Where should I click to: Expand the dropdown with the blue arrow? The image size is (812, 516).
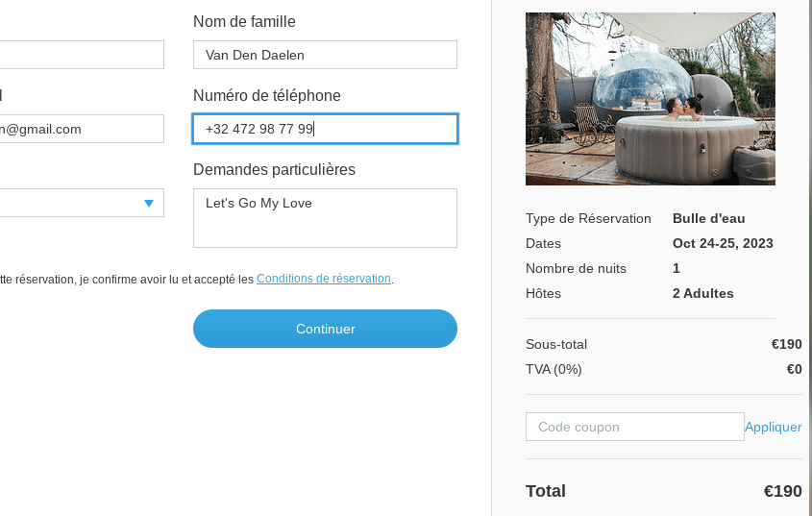coord(148,203)
